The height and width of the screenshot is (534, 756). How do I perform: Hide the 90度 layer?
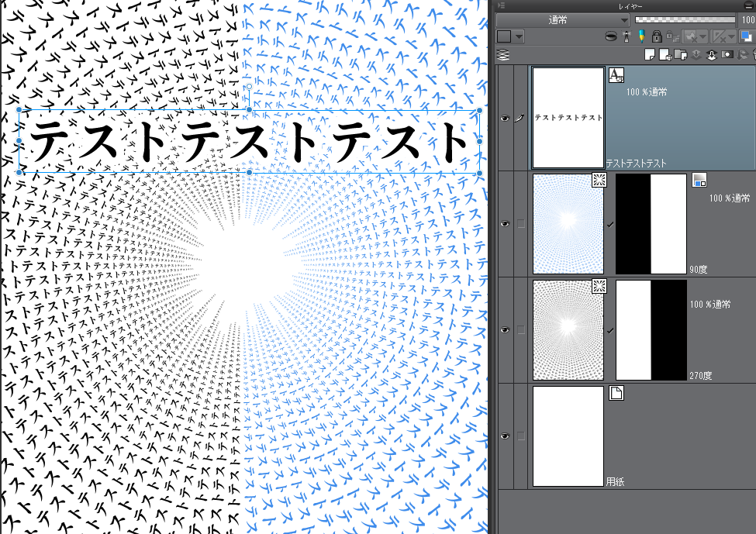(505, 224)
